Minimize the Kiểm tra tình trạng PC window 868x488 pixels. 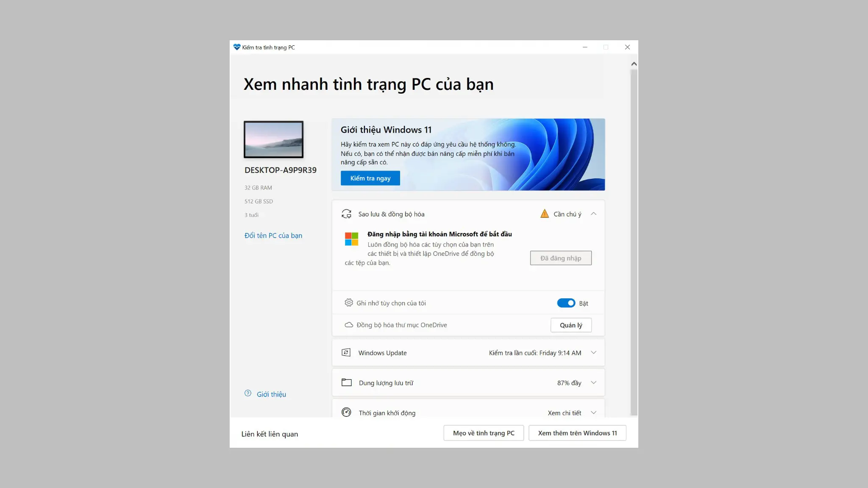(x=585, y=47)
